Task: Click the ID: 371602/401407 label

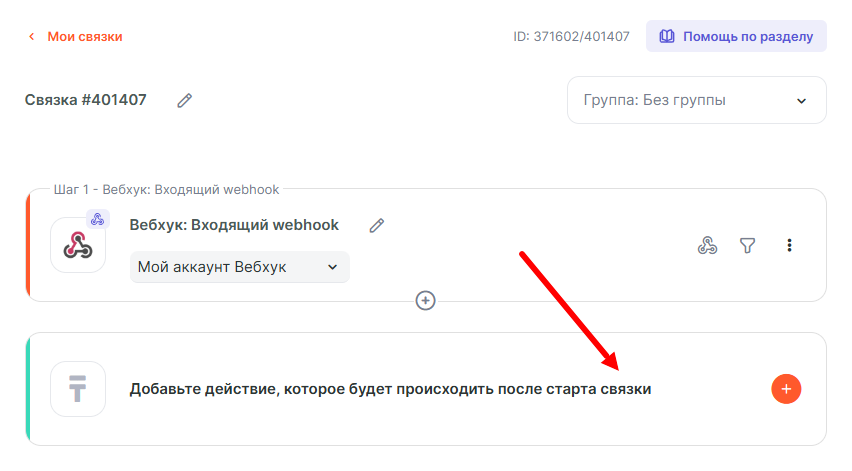Action: coord(571,37)
